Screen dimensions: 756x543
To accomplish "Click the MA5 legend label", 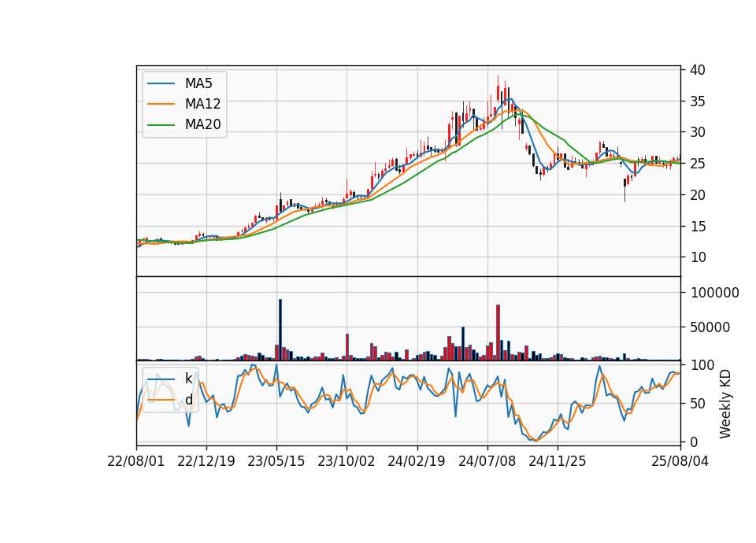I will click(x=198, y=83).
